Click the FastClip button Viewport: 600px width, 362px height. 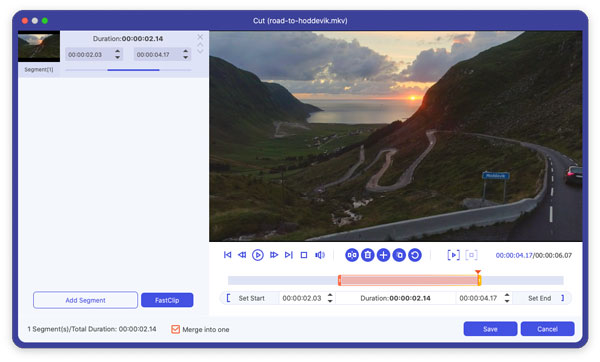[x=167, y=300]
